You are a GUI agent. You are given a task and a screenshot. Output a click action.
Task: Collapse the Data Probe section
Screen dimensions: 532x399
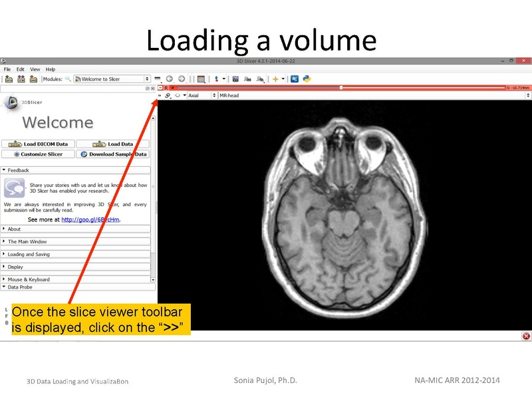pos(78,287)
